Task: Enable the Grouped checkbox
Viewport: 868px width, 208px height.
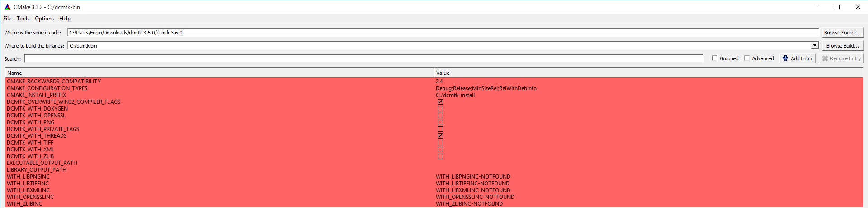Action: pyautogui.click(x=714, y=58)
